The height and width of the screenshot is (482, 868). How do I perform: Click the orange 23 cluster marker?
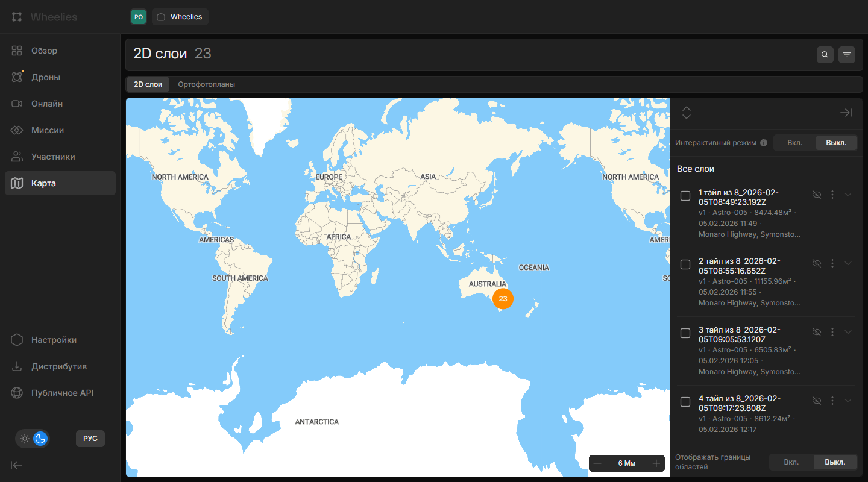503,299
